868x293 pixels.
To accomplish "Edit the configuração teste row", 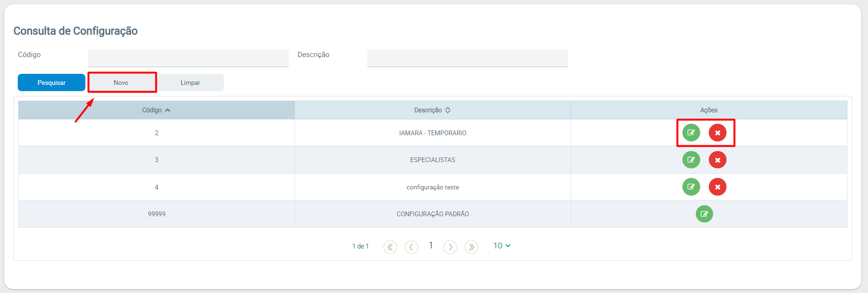I will tap(691, 187).
